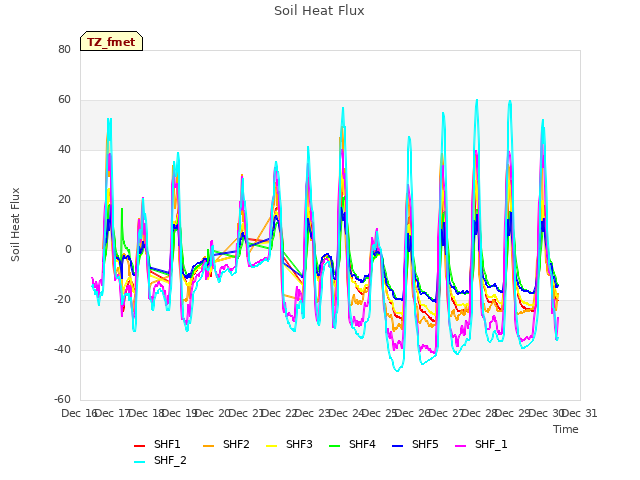Viewport: 640px width, 480px height.
Task: Click the red SHF1 legend color marker
Action: [x=140, y=446]
